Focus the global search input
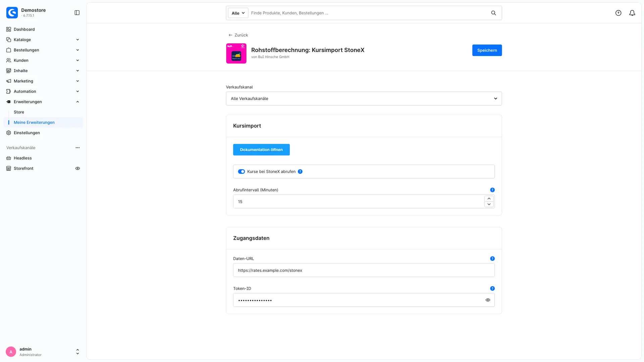Viewport: 644px width, 362px height. tap(369, 13)
